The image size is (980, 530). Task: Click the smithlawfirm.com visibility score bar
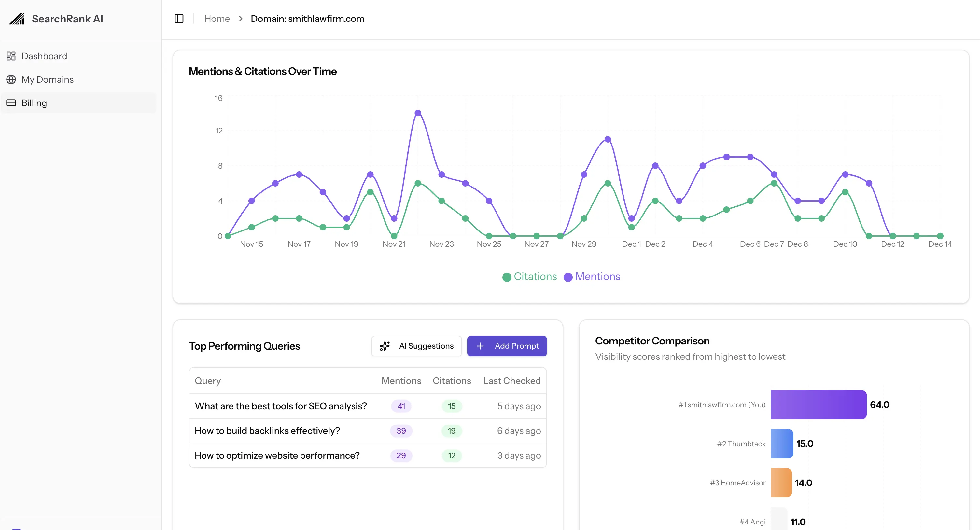(818, 405)
